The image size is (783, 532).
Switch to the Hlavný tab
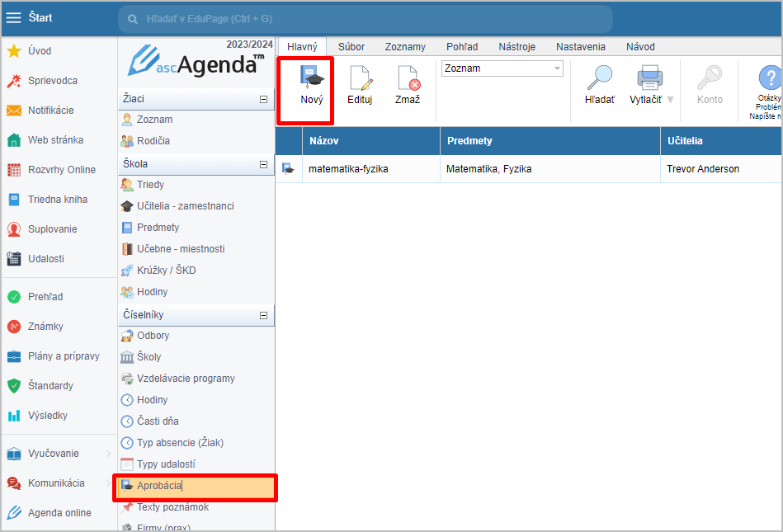[302, 46]
